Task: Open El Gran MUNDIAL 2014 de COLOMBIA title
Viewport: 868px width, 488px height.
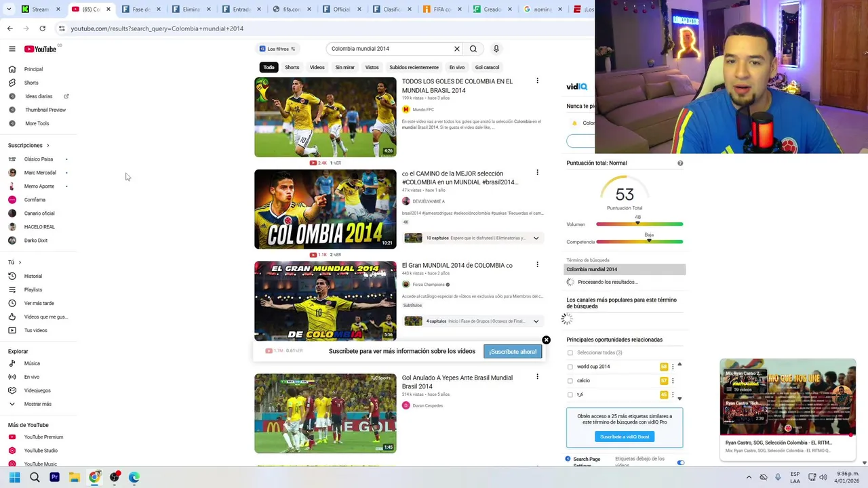Action: pyautogui.click(x=457, y=265)
